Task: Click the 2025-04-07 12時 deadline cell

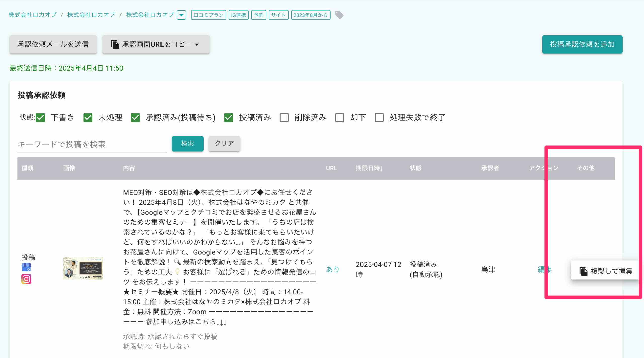Action: point(379,269)
